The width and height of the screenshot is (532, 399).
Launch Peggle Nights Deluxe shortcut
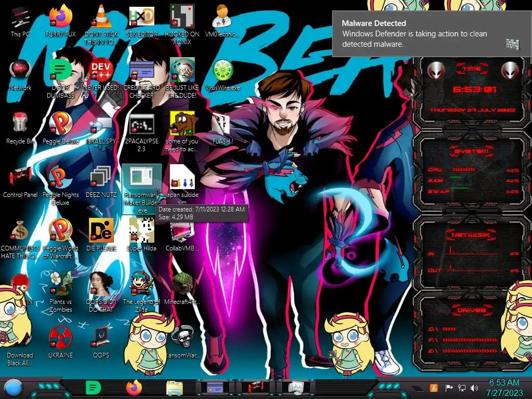tap(60, 185)
